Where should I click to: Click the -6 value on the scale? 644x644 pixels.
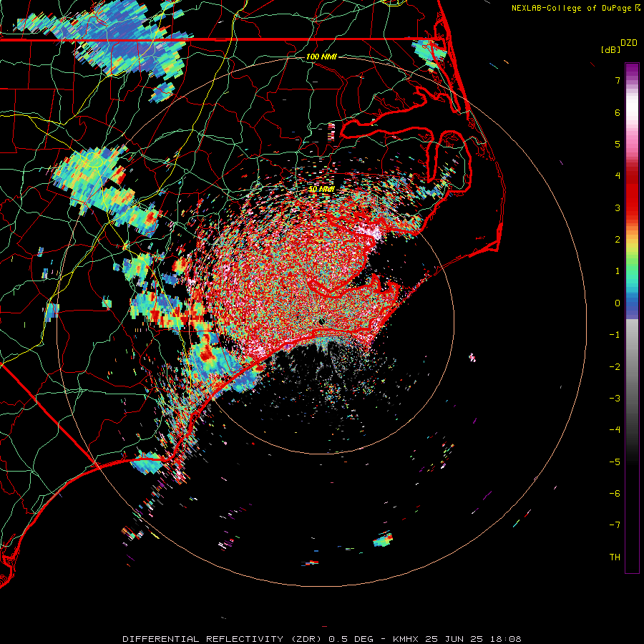click(615, 494)
